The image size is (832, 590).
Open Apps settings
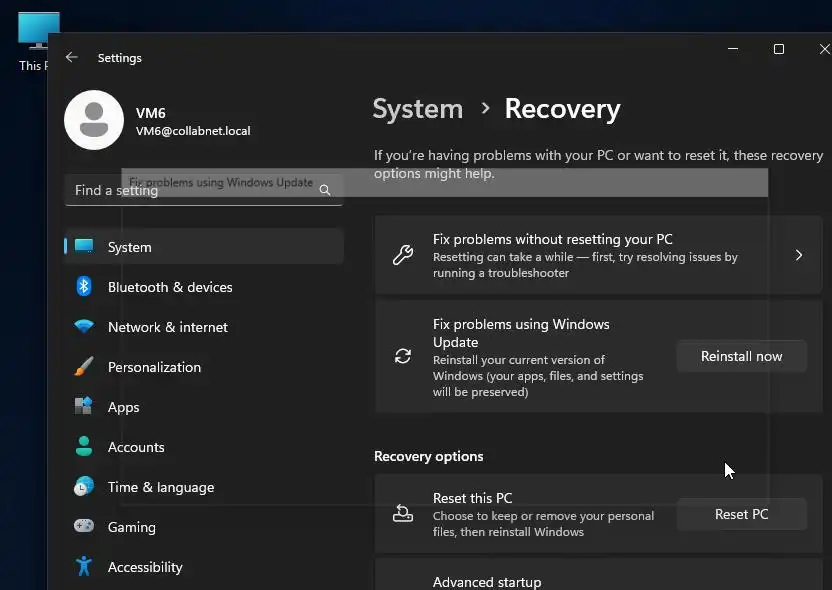(204, 407)
